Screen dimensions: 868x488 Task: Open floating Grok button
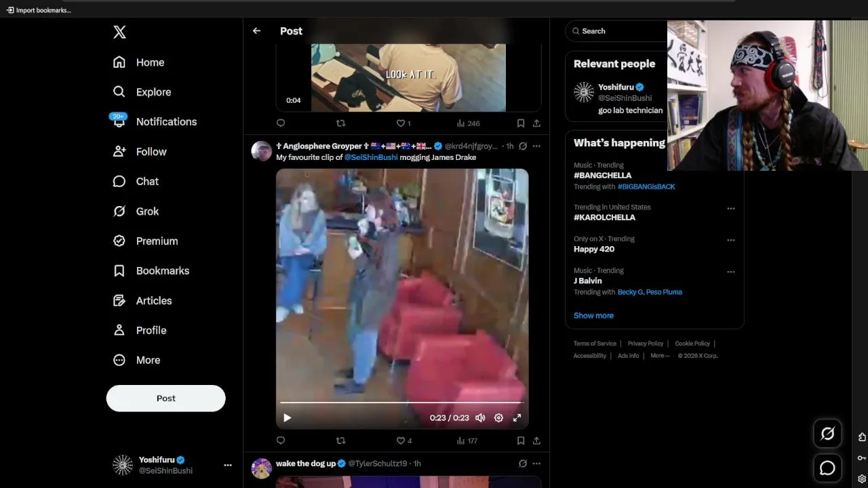(827, 434)
